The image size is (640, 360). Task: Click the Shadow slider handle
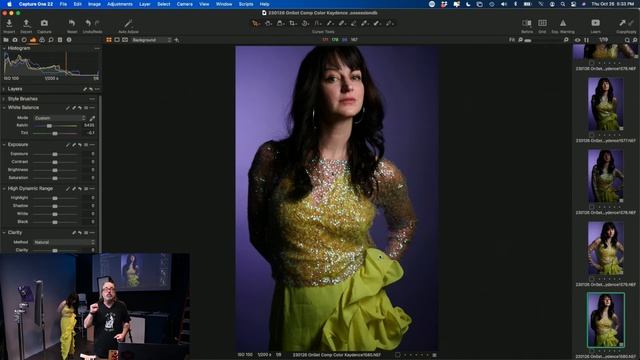click(55, 206)
